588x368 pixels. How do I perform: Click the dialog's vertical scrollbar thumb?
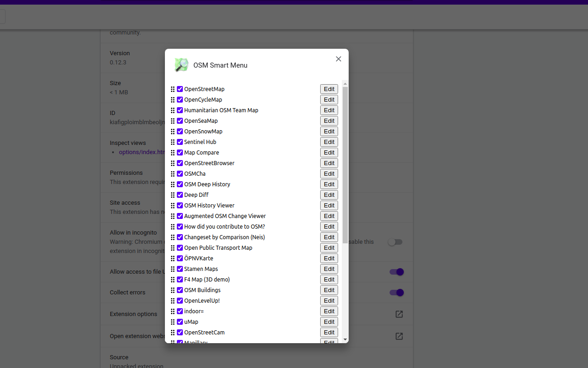(345, 165)
